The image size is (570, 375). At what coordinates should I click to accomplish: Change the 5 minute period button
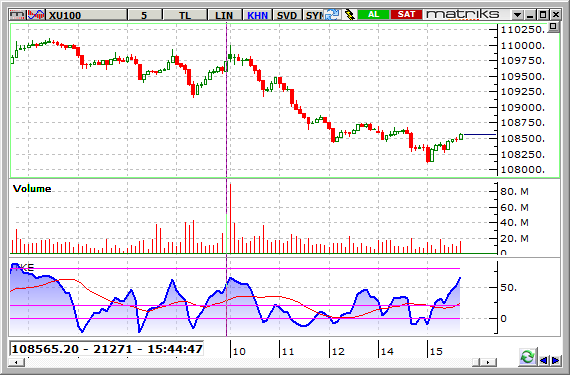(x=144, y=15)
